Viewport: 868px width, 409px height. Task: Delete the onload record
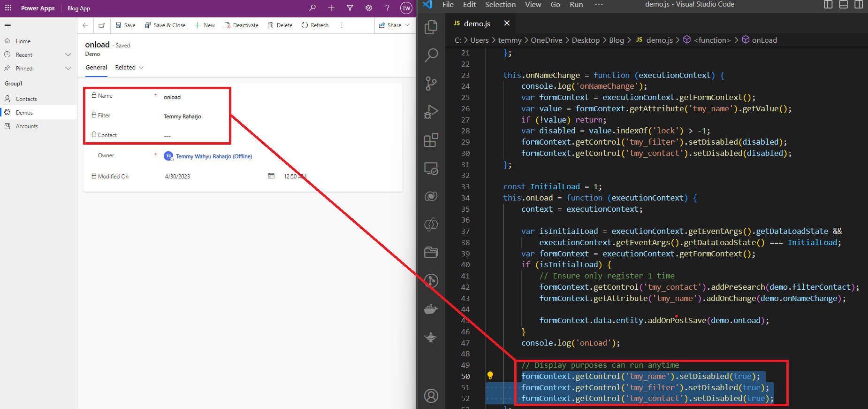point(280,25)
